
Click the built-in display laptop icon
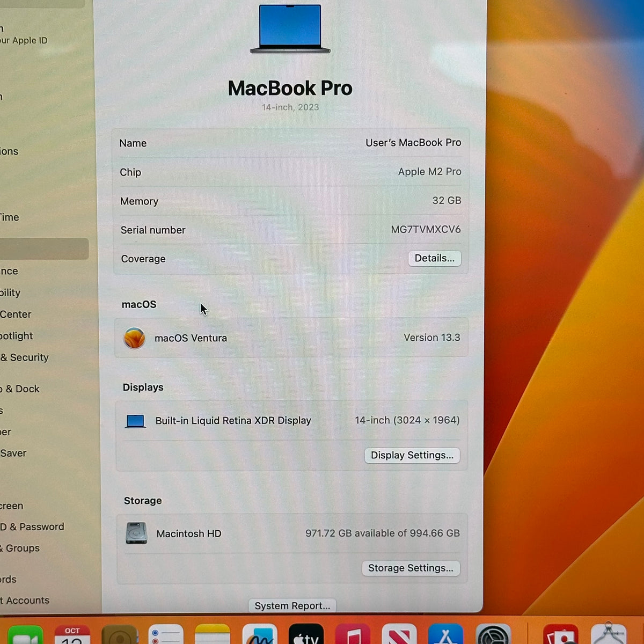tap(135, 421)
